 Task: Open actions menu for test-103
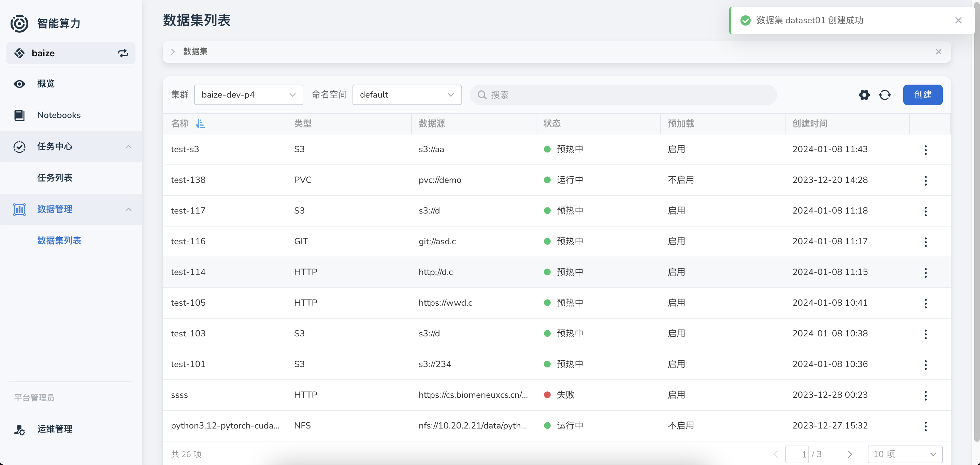925,334
